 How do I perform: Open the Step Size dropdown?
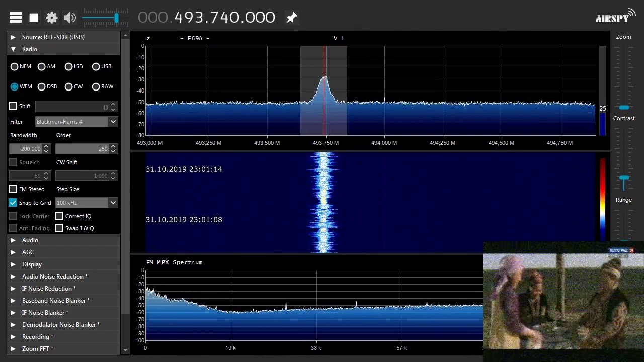coord(87,203)
